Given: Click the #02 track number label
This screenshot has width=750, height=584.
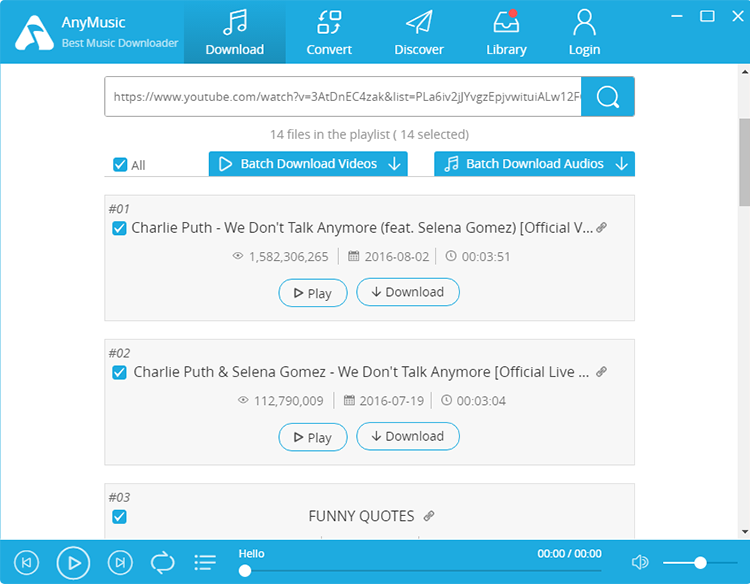Looking at the screenshot, I should [119, 353].
